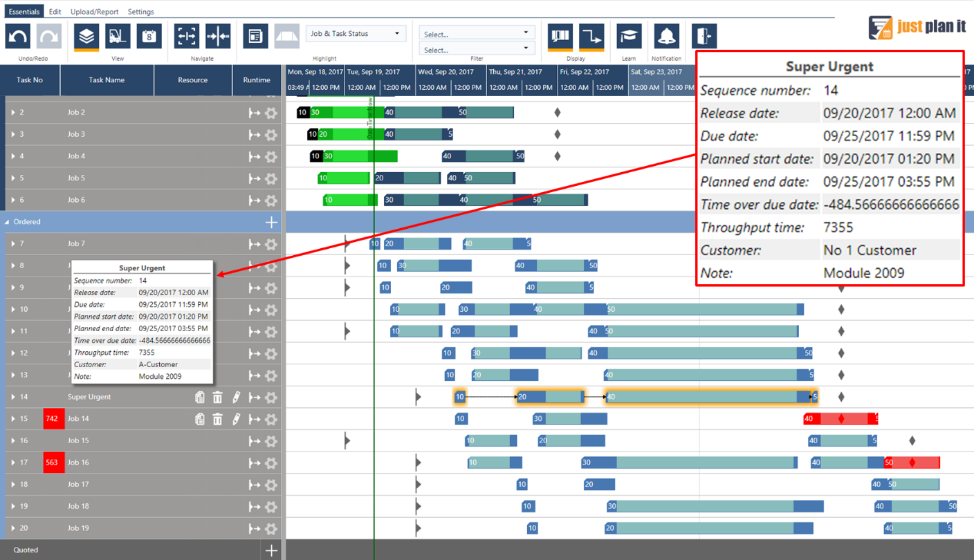Click the plus button beside Quoted

[x=271, y=550]
